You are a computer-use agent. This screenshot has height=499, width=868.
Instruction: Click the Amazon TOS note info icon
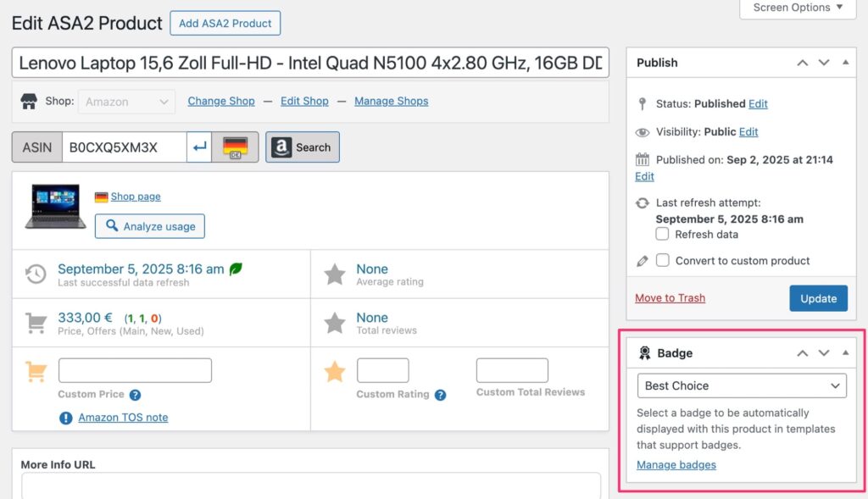click(66, 418)
